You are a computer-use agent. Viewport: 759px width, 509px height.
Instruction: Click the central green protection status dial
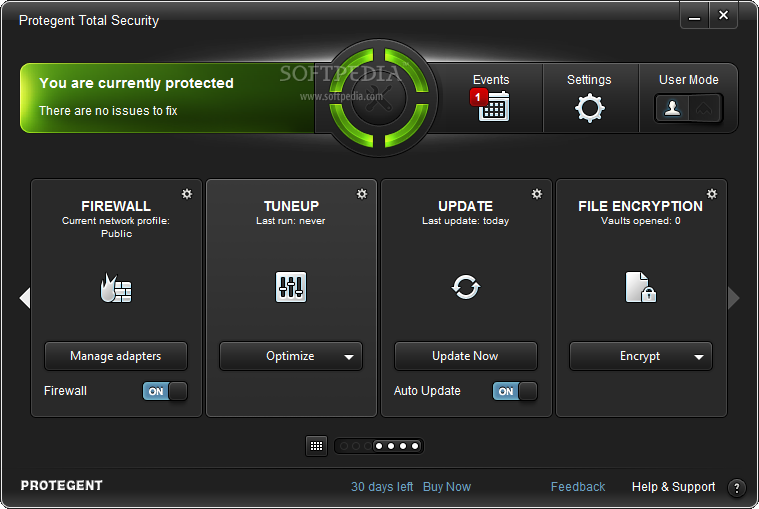(379, 98)
